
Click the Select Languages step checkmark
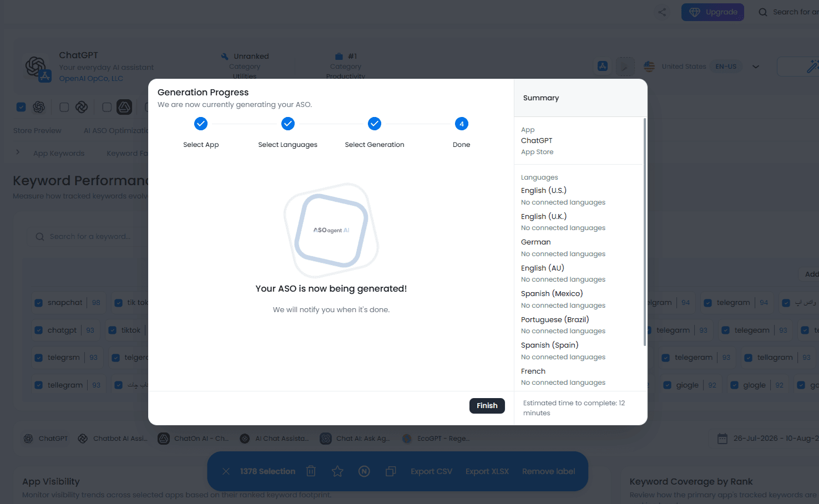pyautogui.click(x=288, y=124)
